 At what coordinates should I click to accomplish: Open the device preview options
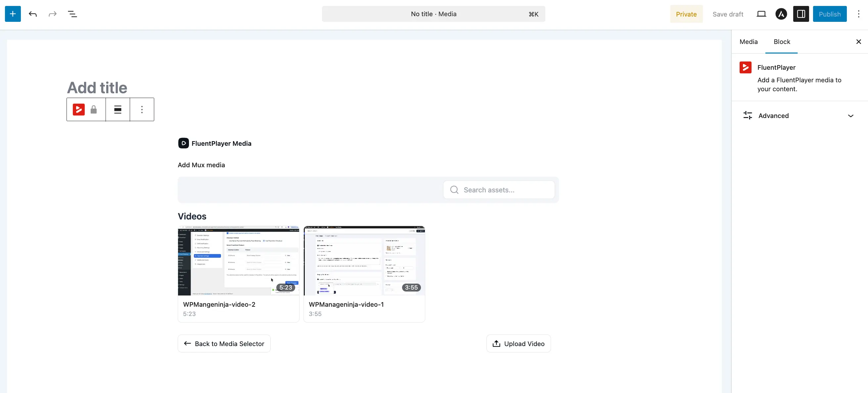761,14
